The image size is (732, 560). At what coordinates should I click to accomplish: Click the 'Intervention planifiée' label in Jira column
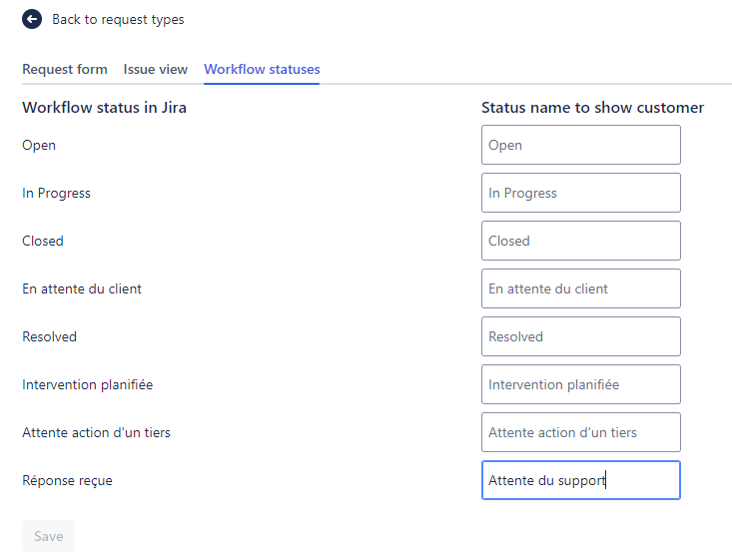coord(87,384)
